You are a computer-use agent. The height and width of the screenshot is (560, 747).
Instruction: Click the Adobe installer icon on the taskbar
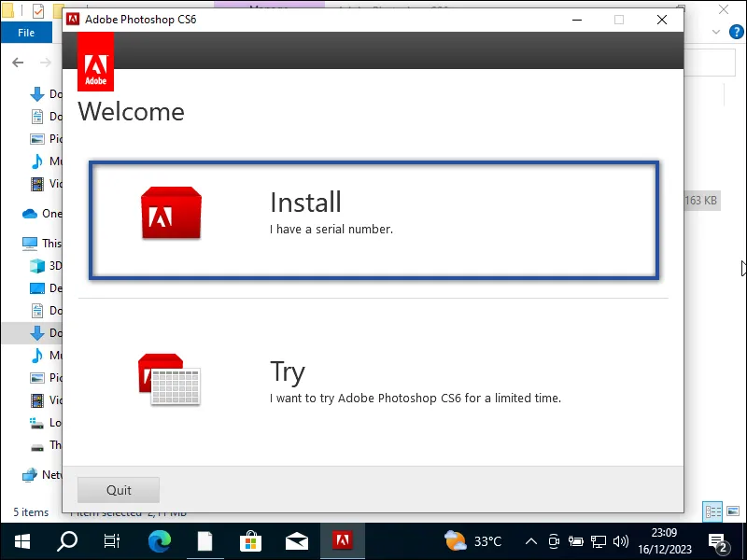click(342, 539)
